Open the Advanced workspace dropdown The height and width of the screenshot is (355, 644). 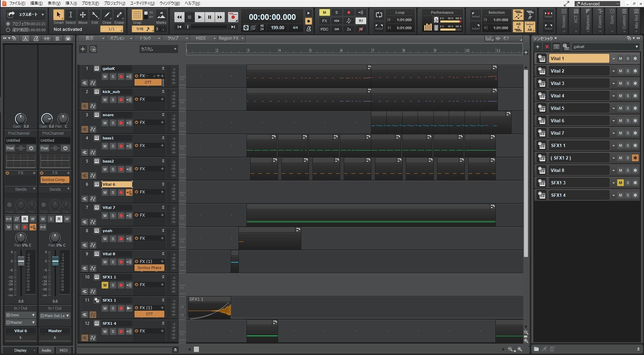[597, 4]
